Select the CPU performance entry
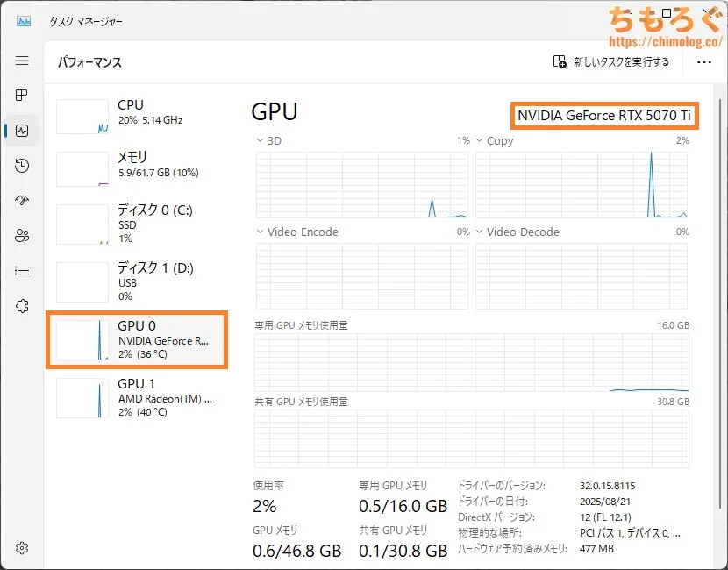Image resolution: width=728 pixels, height=570 pixels. coord(138,116)
